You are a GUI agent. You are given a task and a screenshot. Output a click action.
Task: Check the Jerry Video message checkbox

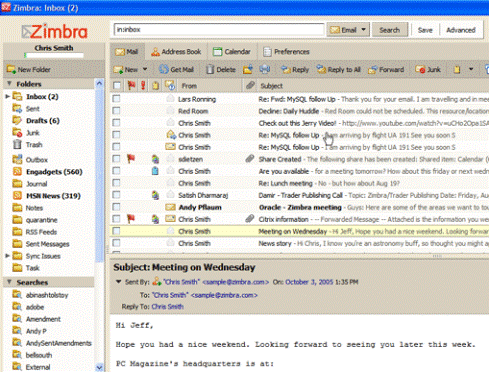tap(116, 123)
